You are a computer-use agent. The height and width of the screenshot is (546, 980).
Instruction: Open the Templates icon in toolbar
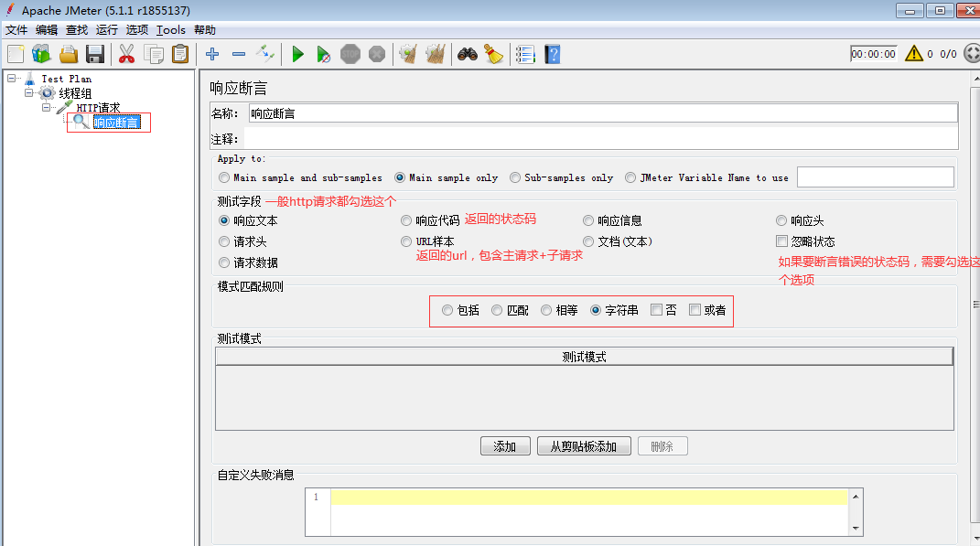pyautogui.click(x=41, y=54)
